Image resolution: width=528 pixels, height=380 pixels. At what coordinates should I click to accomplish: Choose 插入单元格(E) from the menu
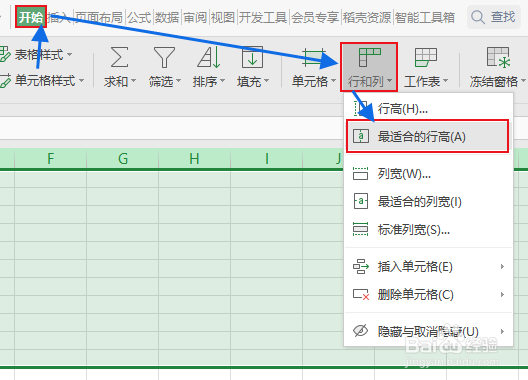428,266
